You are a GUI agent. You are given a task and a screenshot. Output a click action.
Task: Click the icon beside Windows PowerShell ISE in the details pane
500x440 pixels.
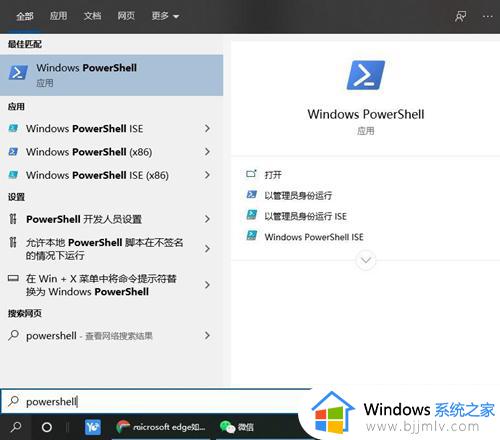coord(251,235)
